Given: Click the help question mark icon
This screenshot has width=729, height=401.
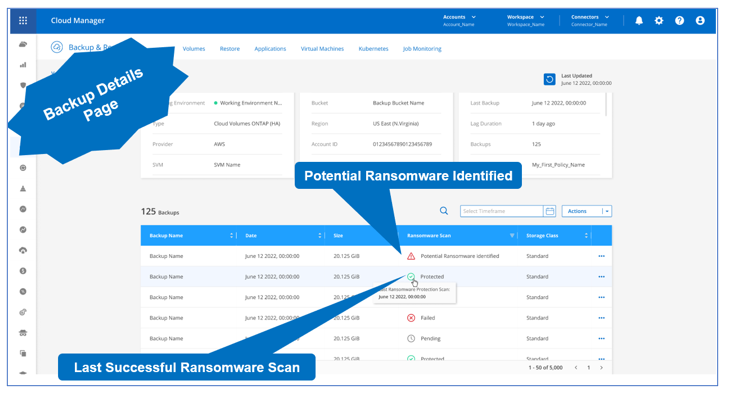Looking at the screenshot, I should (679, 20).
